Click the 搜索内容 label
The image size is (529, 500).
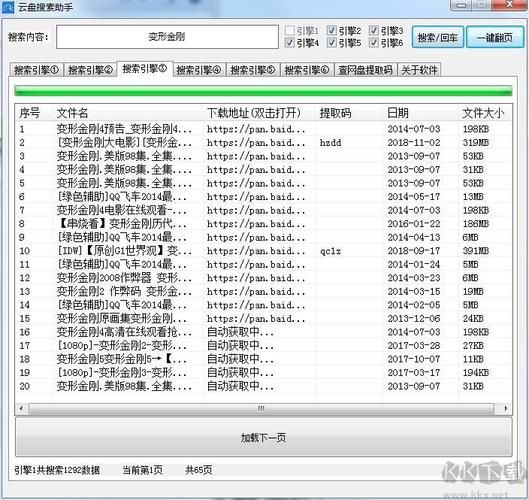click(x=28, y=37)
